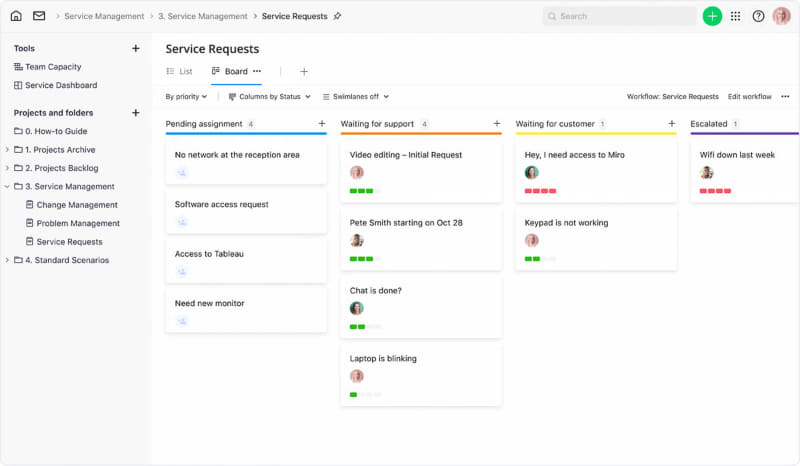Image resolution: width=800 pixels, height=466 pixels.
Task: Collapse the 3. Service Management folder
Action: (x=8, y=186)
